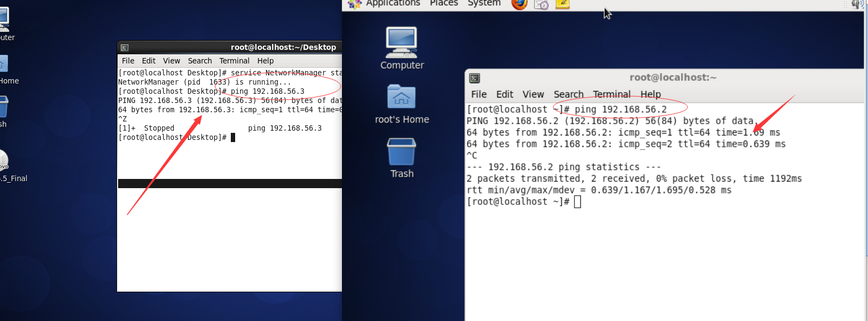Open the notes icon in top panel
868x321 pixels.
click(562, 4)
